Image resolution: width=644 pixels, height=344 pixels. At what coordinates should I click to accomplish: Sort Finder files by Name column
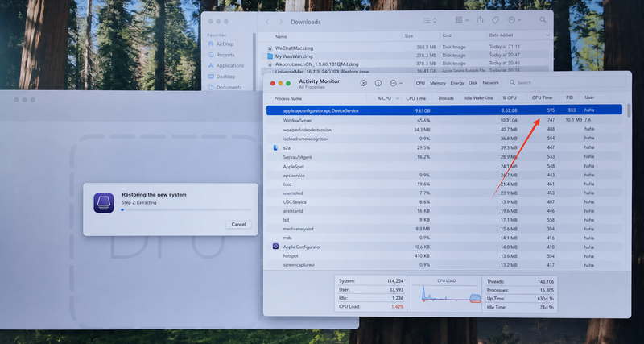(x=281, y=36)
